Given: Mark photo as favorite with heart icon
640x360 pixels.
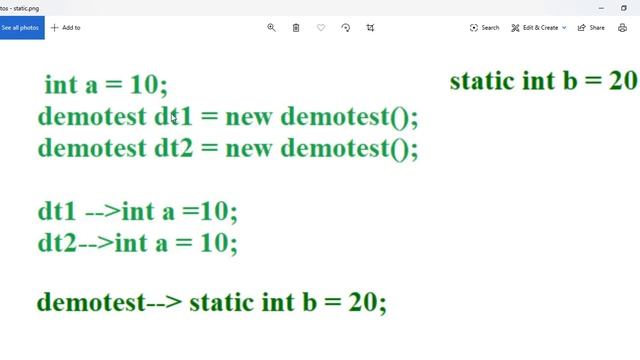Looking at the screenshot, I should [x=321, y=28].
